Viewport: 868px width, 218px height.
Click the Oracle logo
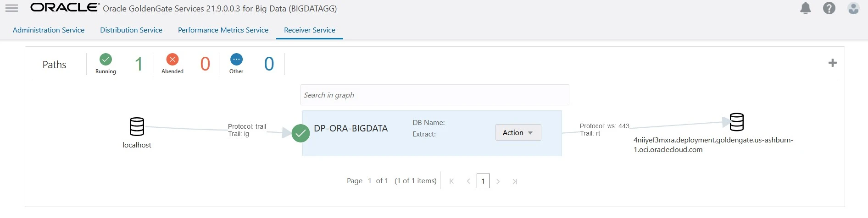(65, 8)
